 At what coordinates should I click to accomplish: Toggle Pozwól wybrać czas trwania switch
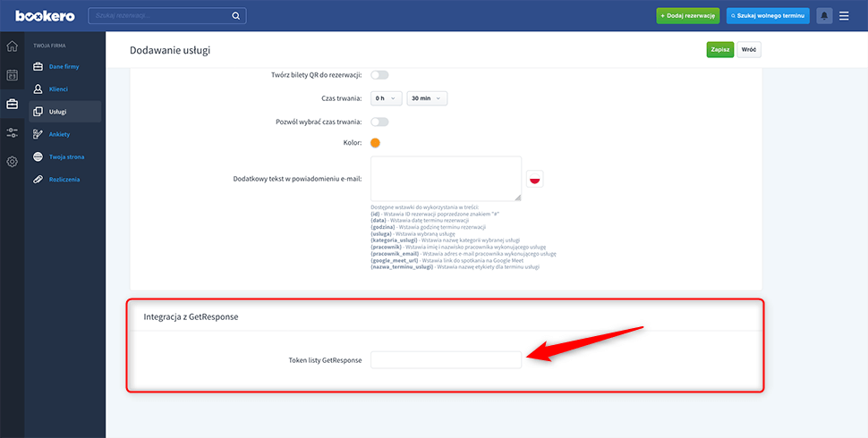(x=379, y=122)
